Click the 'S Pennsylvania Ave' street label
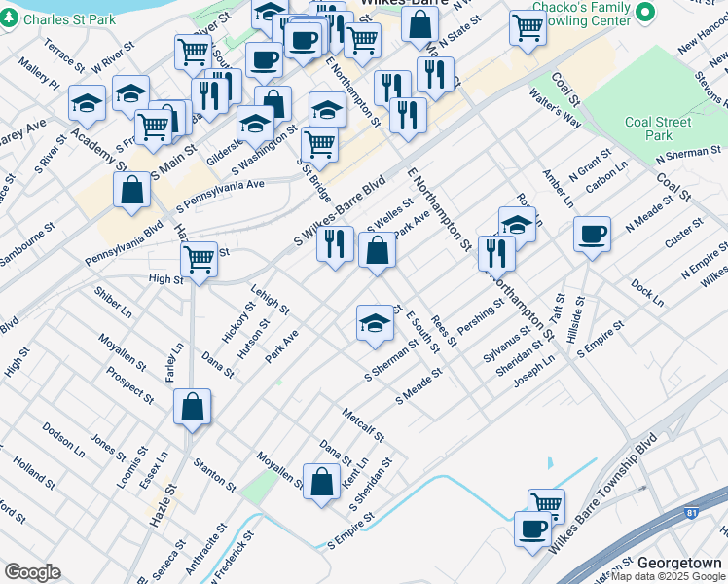728x584 pixels. (x=220, y=196)
